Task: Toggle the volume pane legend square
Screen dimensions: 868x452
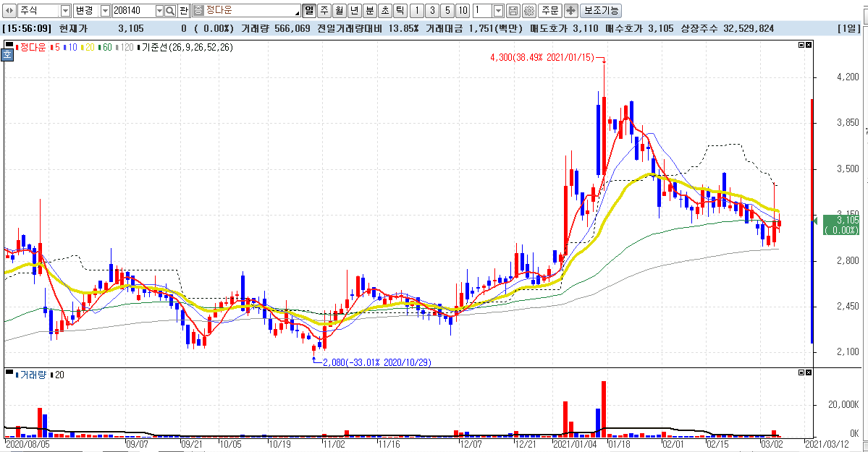Action: [x=8, y=372]
